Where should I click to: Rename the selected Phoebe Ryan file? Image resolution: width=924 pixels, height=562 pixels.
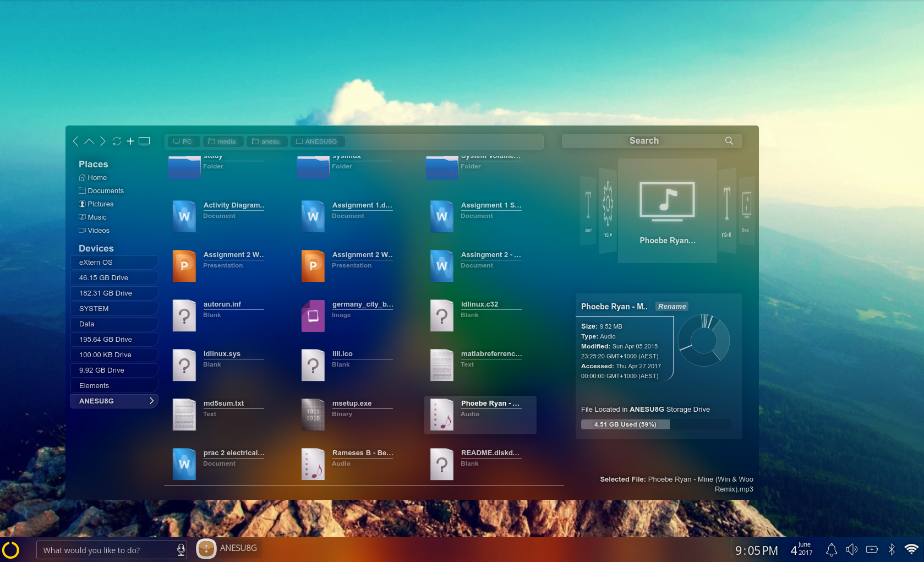tap(672, 307)
